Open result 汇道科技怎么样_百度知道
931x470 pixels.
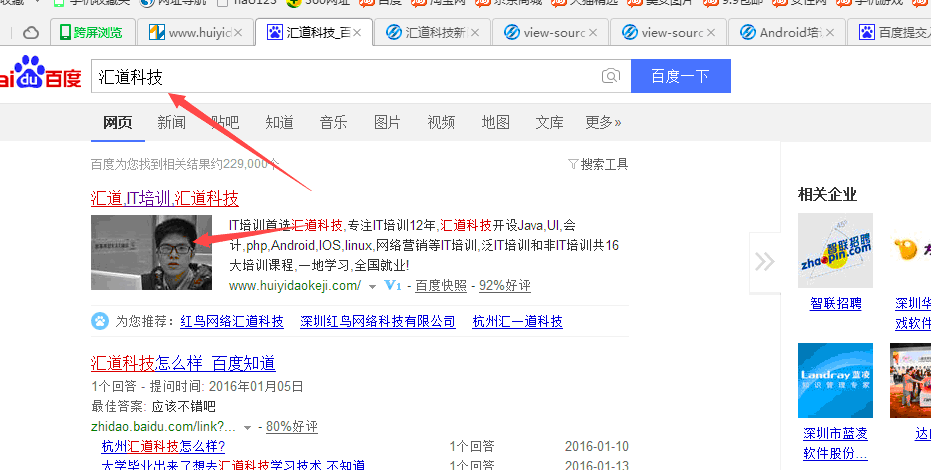point(183,363)
